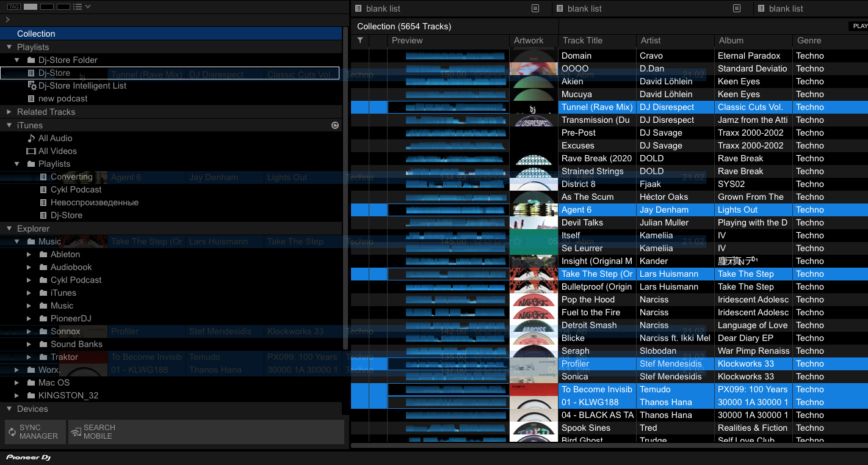Select the track Tunnel (Rave Mix)

tap(597, 107)
